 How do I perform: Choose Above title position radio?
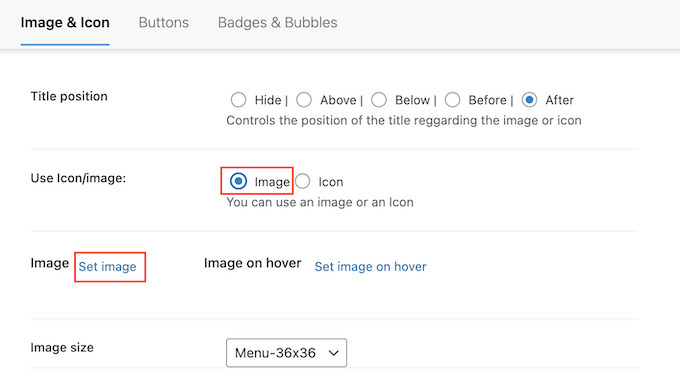[304, 100]
